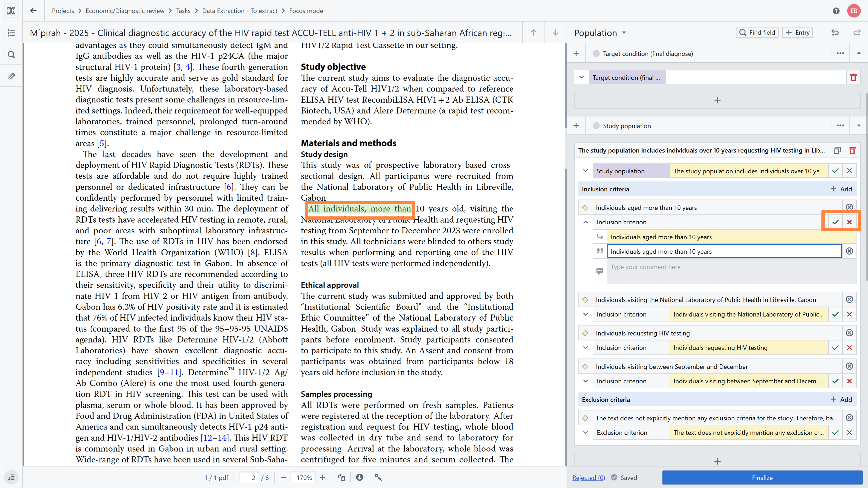Go to previous document arrow
The height and width of the screenshot is (488, 868).
click(533, 33)
